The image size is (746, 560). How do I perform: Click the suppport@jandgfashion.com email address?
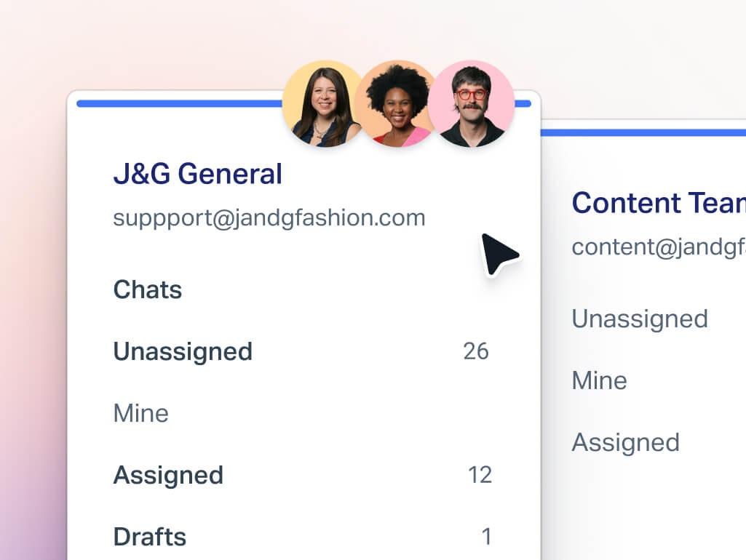pos(269,217)
